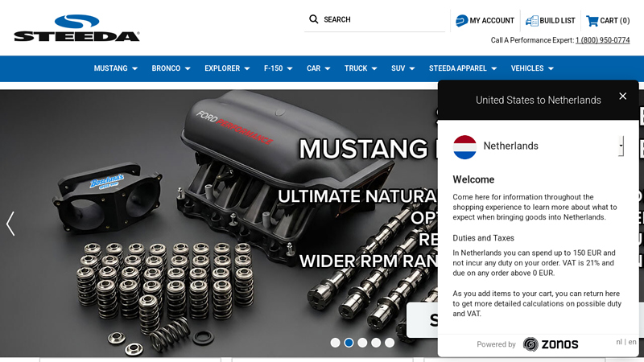Select the third carousel dot
The width and height of the screenshot is (644, 362).
coord(362,343)
